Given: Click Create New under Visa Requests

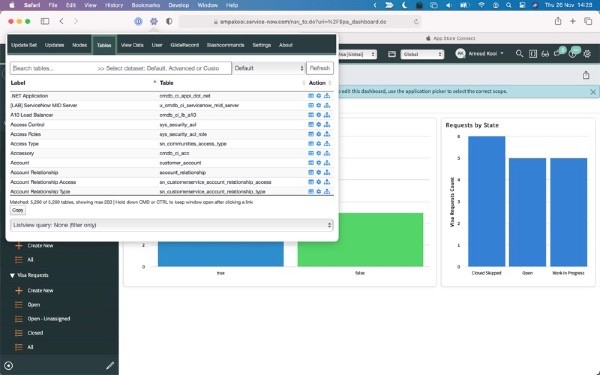Looking at the screenshot, I should (40, 290).
